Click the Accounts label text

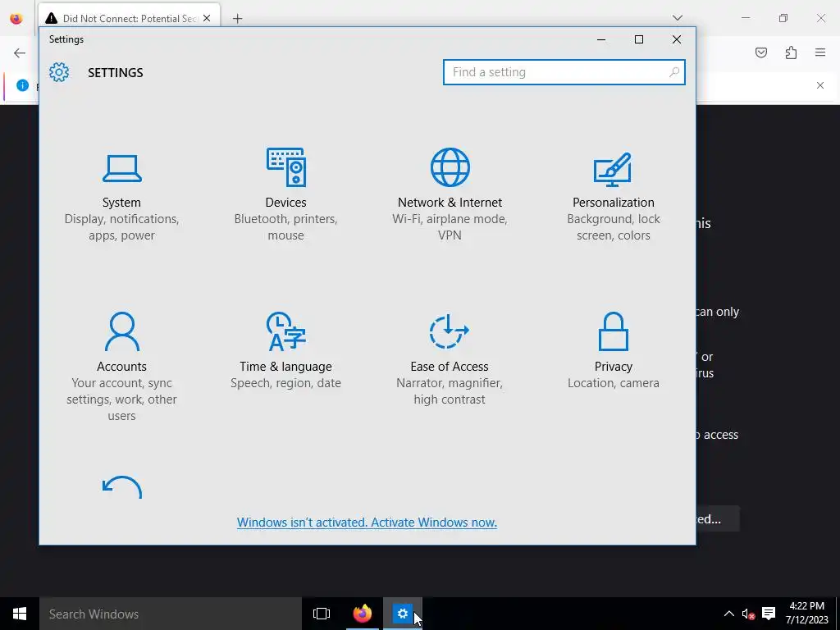click(x=121, y=367)
